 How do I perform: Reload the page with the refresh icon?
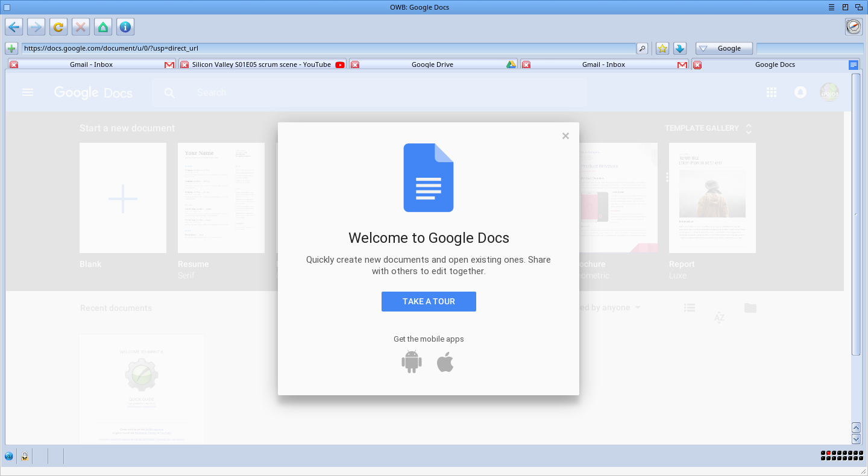(58, 27)
